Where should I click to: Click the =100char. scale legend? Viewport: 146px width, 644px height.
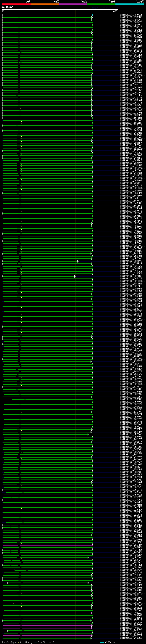[108, 642]
